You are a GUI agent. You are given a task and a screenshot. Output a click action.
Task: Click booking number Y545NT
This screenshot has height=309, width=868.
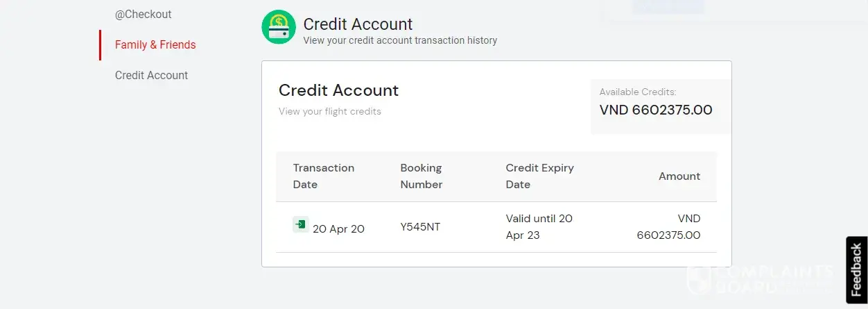tap(420, 227)
